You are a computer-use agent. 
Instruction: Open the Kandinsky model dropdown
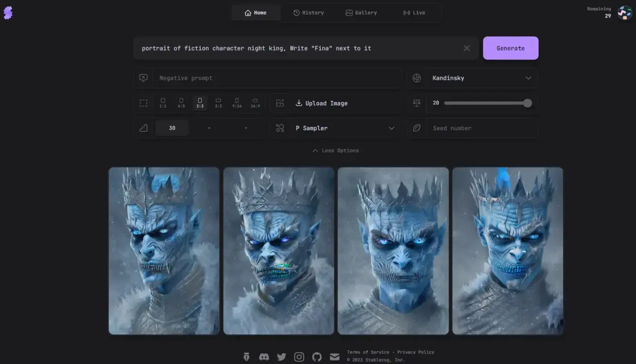[482, 78]
